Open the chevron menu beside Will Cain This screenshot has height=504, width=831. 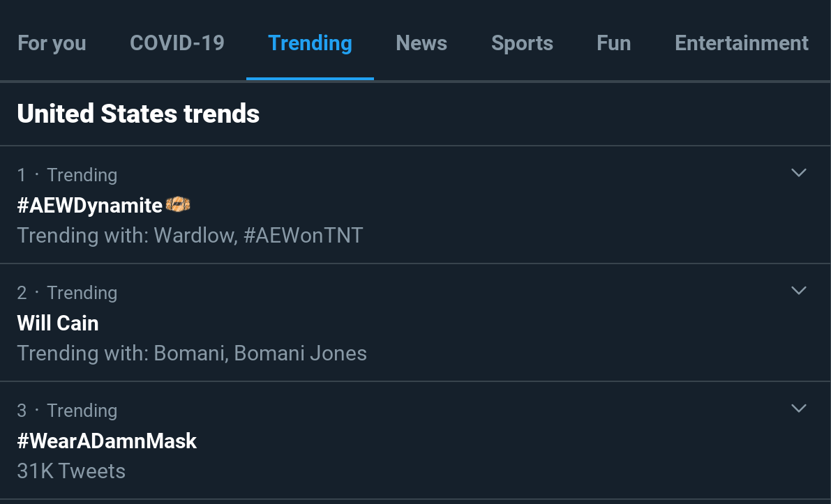pos(798,290)
